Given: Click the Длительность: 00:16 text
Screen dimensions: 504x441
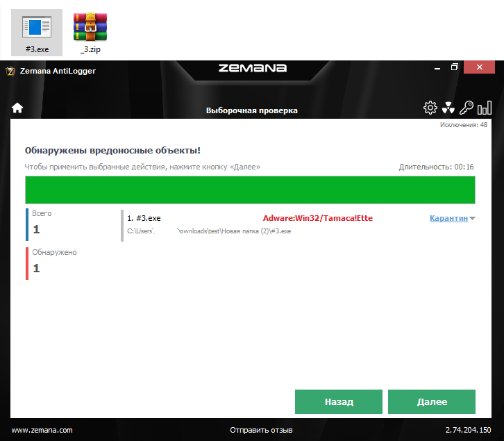Looking at the screenshot, I should 436,167.
